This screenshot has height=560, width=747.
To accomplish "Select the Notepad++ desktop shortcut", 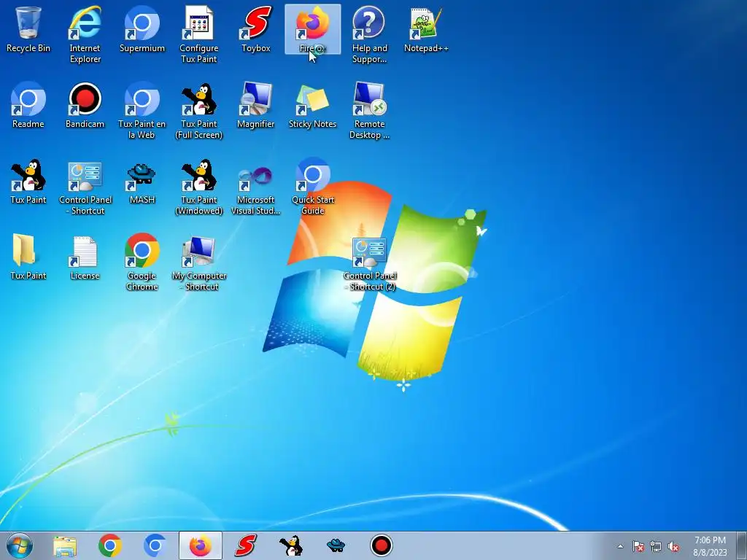I will coord(426,29).
